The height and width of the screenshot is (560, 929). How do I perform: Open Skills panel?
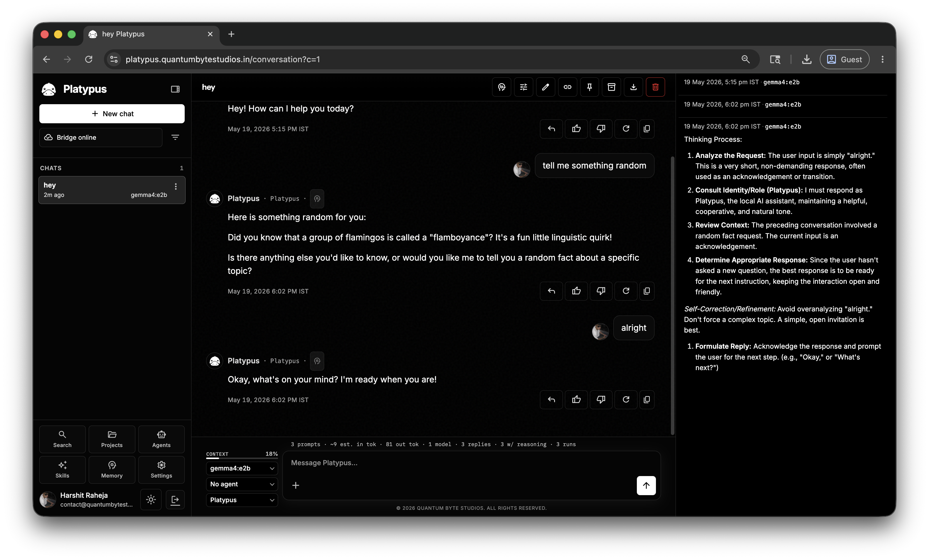62,470
